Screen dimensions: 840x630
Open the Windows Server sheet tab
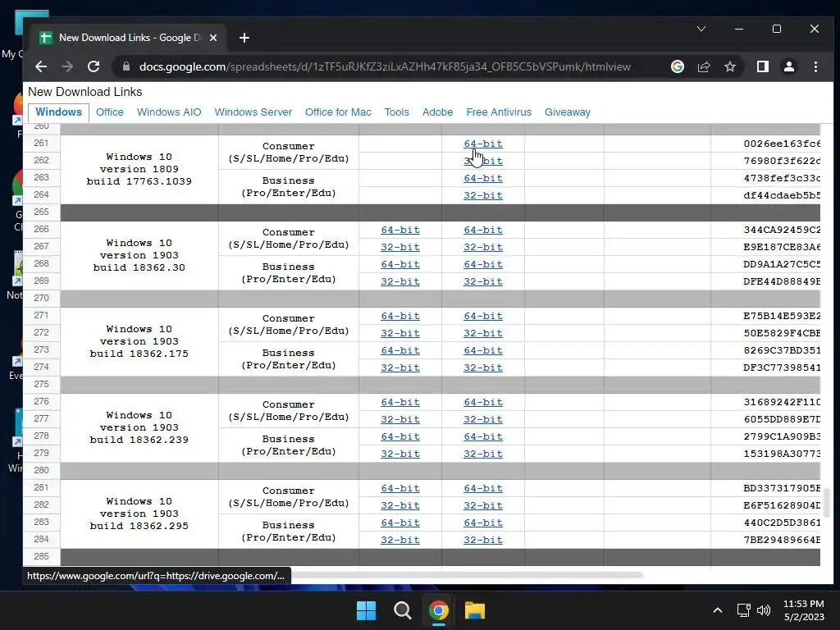253,112
